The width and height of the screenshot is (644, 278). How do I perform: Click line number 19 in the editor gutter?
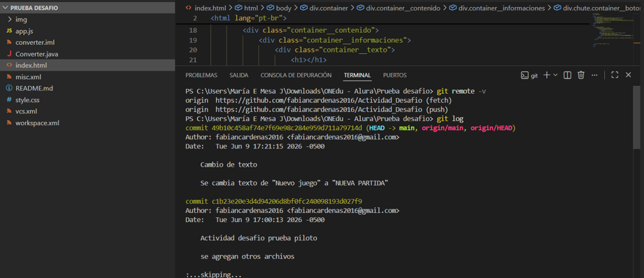(193, 41)
